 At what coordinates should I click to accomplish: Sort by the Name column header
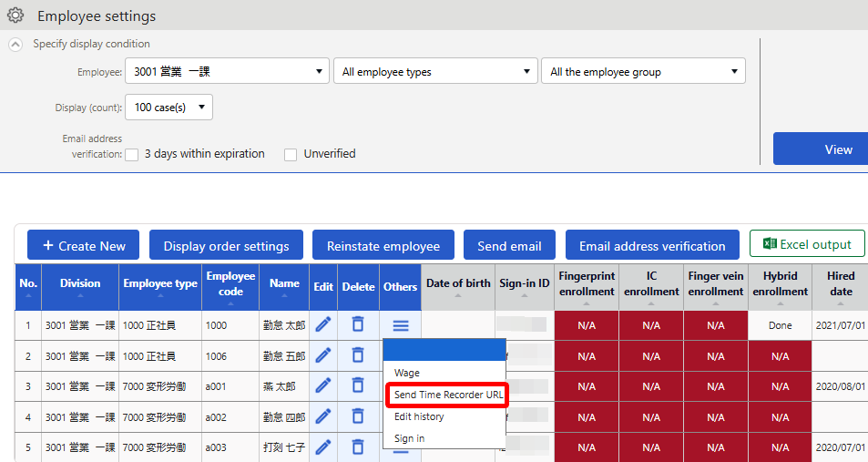(284, 287)
